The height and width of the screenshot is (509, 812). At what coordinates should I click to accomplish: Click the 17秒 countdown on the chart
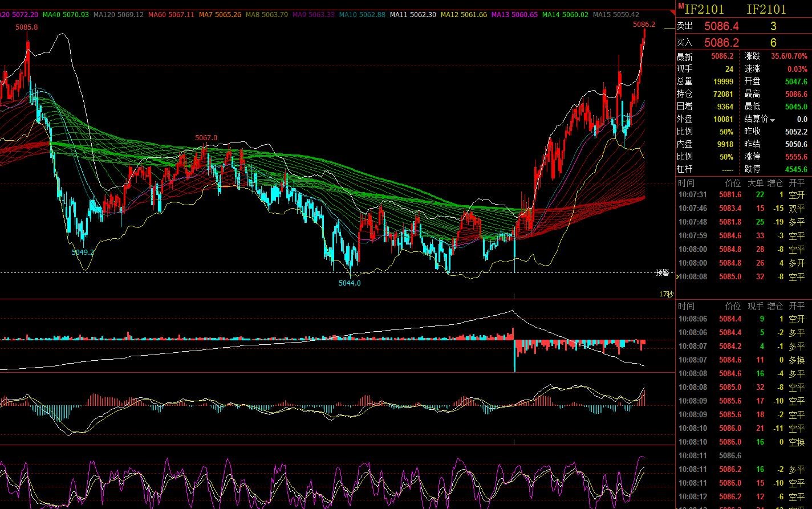pos(666,294)
